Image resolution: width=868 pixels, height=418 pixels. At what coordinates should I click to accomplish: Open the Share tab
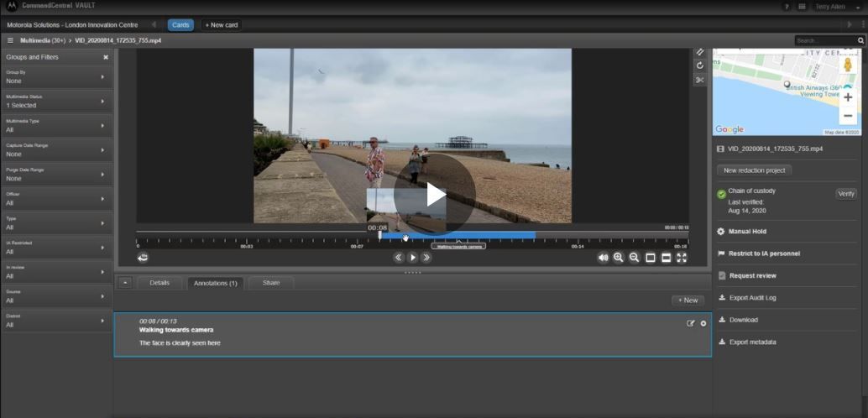tap(271, 283)
